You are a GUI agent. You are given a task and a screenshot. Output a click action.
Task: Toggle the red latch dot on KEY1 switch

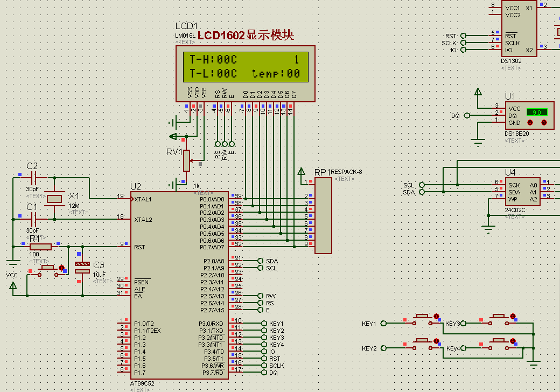pyautogui.click(x=436, y=316)
